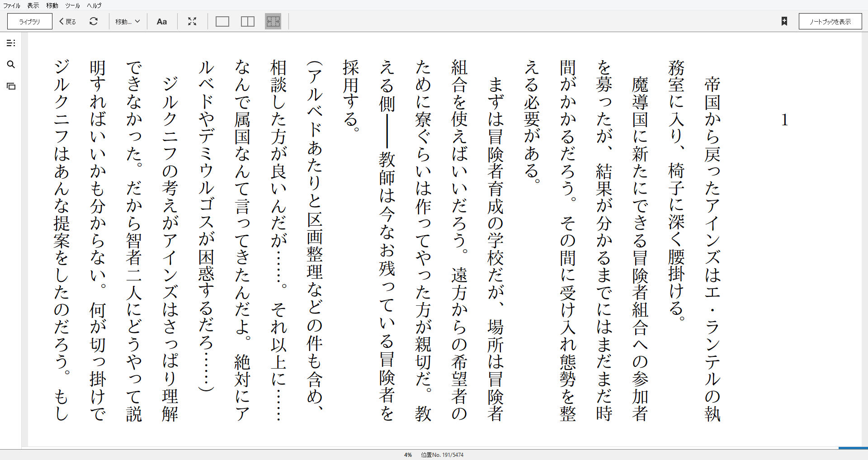Viewport: 868px width, 460px height.
Task: Open the flashcards icon in sidebar
Action: pos(11,86)
